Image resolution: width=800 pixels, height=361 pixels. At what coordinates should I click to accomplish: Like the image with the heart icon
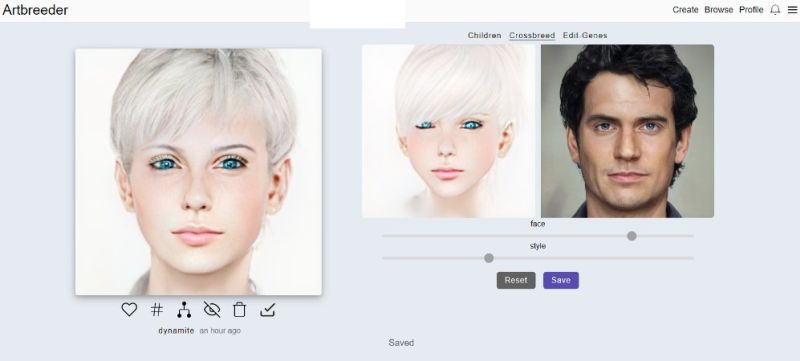point(129,309)
